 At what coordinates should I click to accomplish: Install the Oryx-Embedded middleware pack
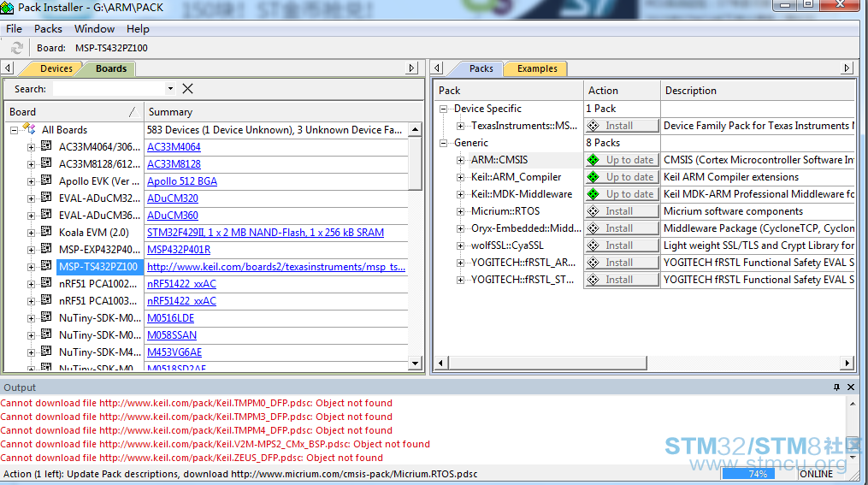click(x=622, y=228)
